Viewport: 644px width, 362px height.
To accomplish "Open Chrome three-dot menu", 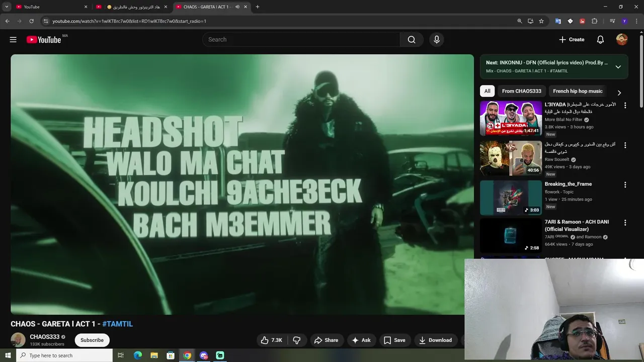I will click(636, 21).
